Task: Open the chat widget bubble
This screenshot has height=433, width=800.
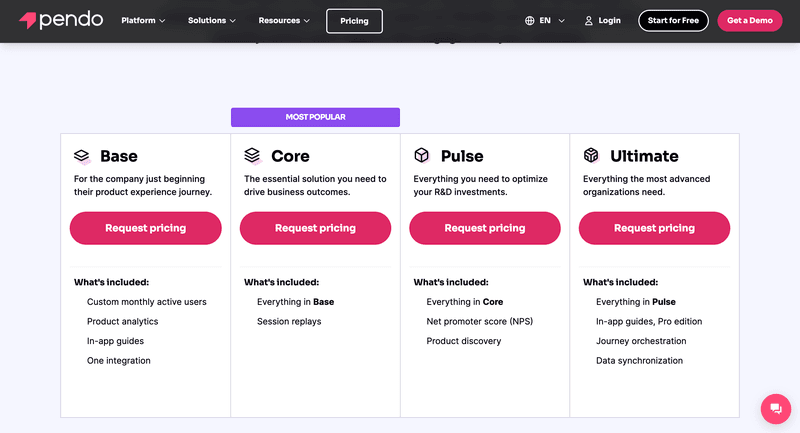Action: [x=775, y=409]
